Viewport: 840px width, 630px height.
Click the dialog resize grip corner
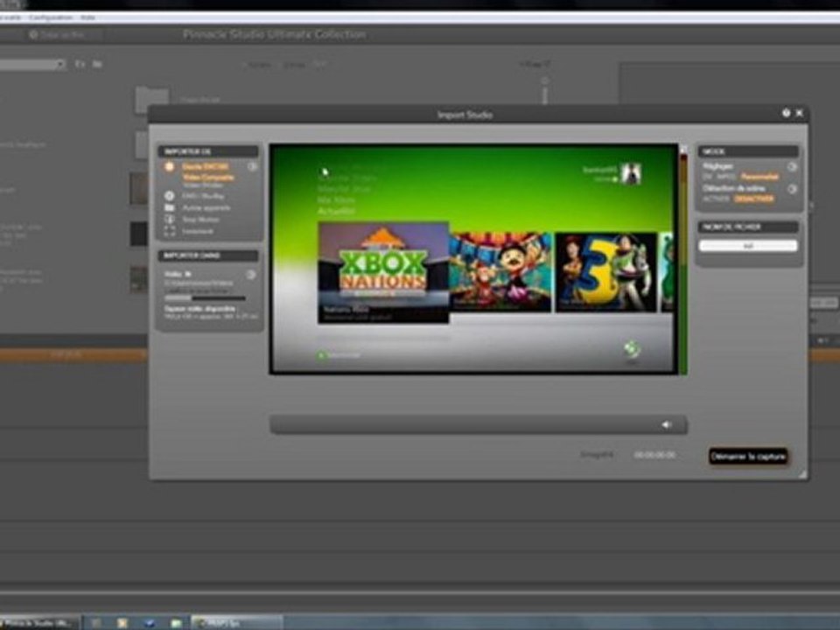803,474
